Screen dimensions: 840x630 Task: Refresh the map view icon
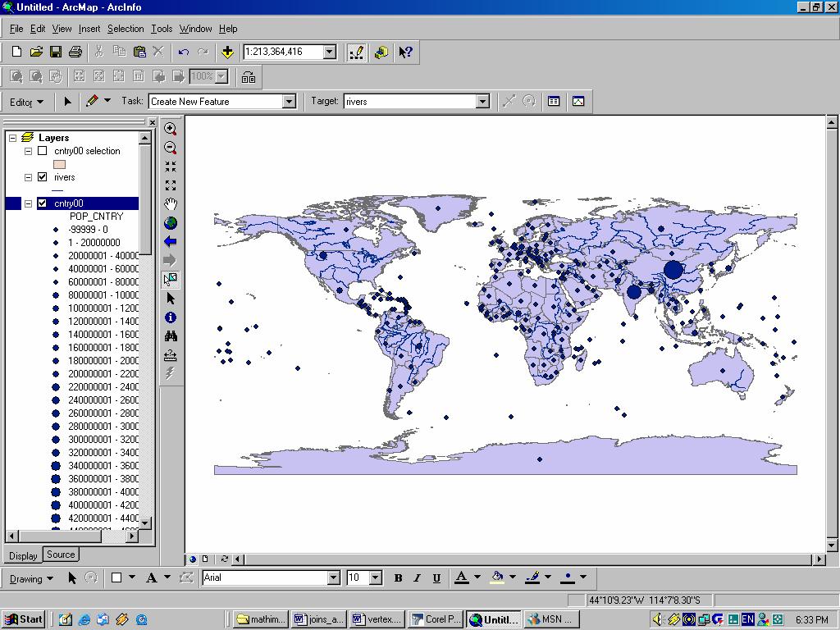[x=225, y=559]
